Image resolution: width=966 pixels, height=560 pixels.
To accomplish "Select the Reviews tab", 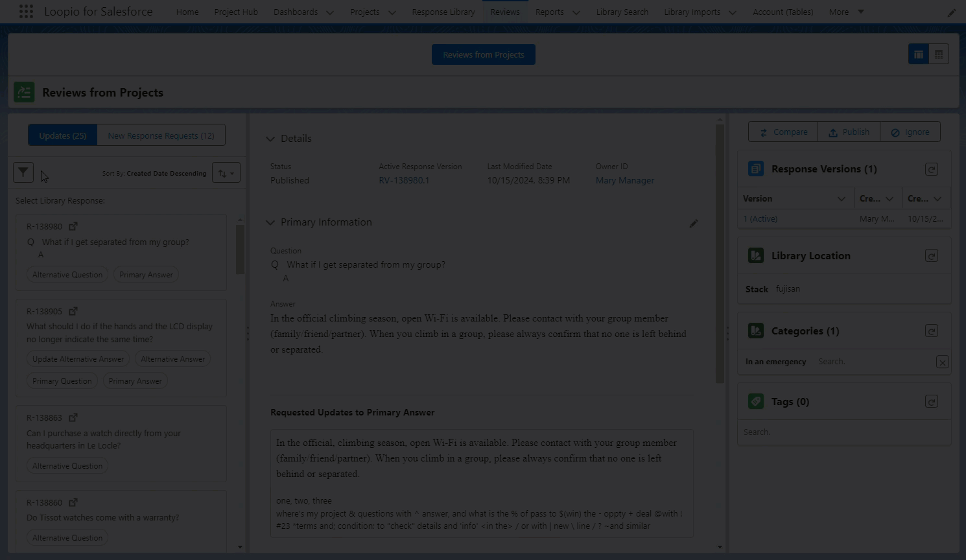I will (x=505, y=12).
